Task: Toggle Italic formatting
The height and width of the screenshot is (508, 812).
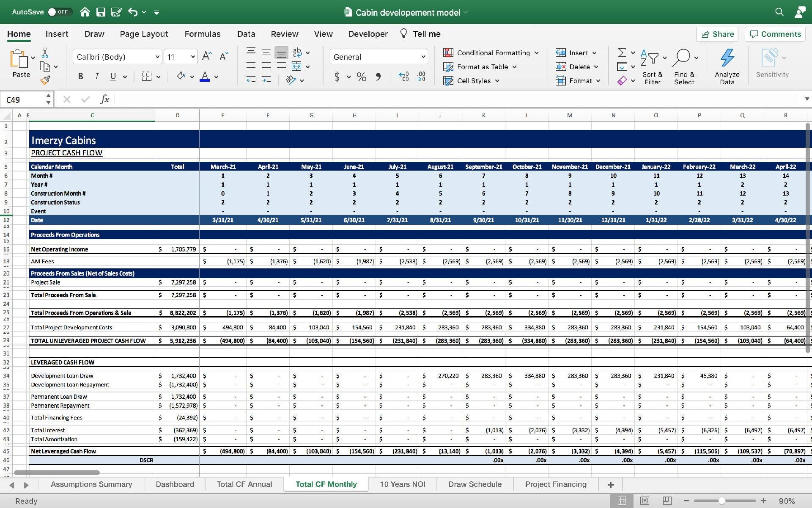Action: (97, 77)
